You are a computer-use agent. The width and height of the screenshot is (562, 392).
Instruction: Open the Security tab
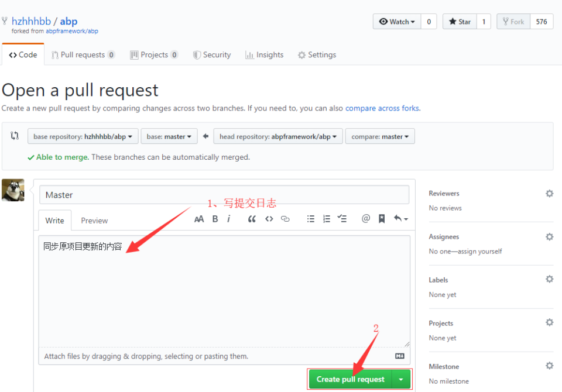coord(212,55)
